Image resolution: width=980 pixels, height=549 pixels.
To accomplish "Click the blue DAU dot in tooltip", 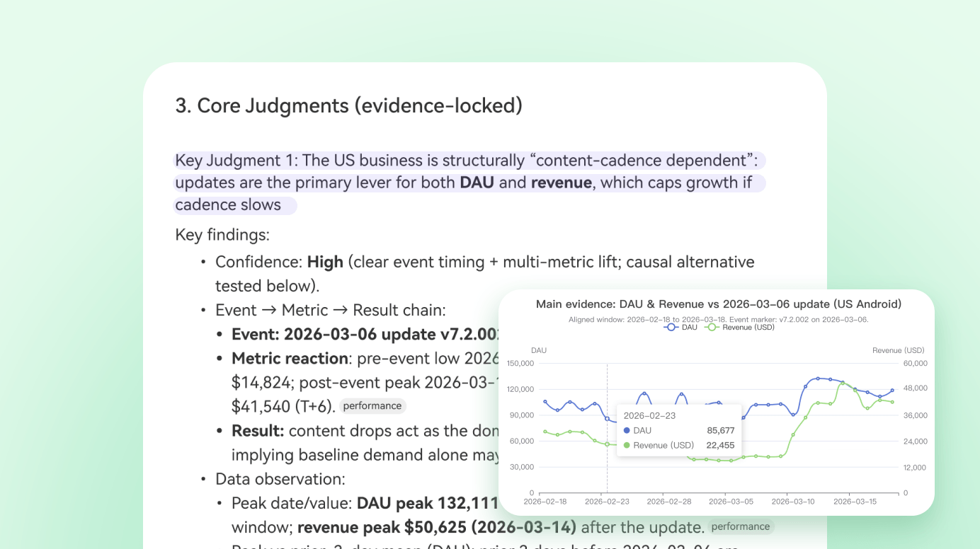I will tap(627, 430).
